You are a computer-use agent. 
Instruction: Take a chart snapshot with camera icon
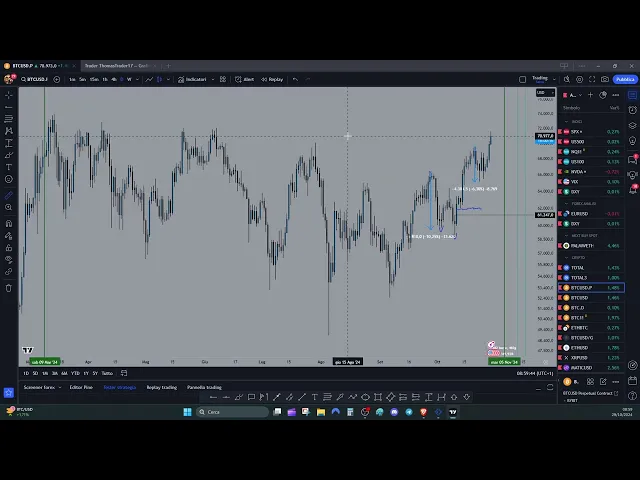[605, 79]
